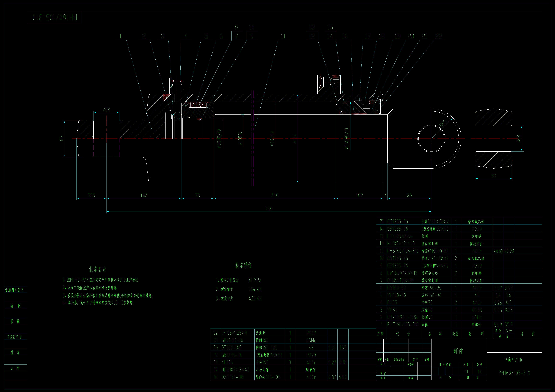
Task: Click the "卡环165" part name
Action: pos(262,362)
